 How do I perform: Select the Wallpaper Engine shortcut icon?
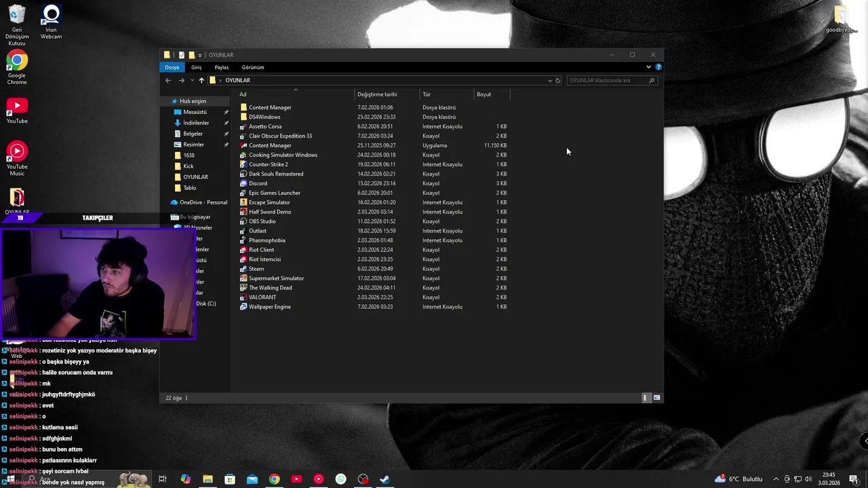(x=243, y=307)
